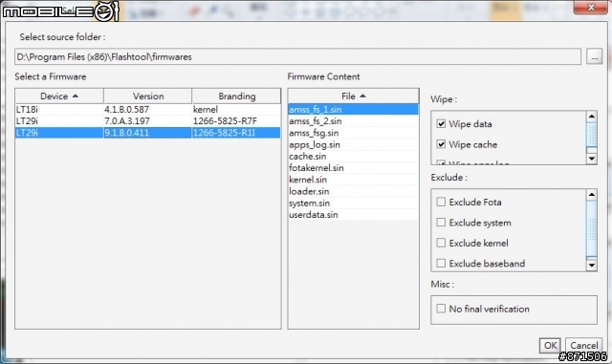Click Exclude list scroll up arrow

592,194
